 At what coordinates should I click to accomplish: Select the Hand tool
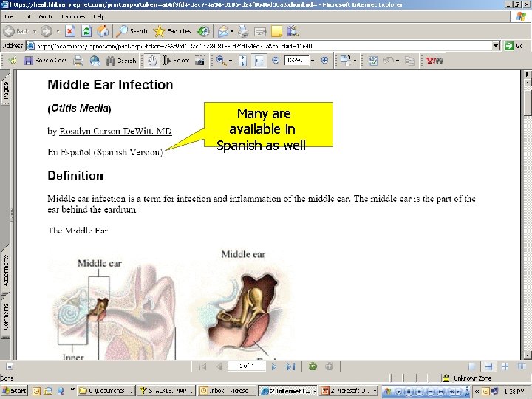[x=152, y=61]
